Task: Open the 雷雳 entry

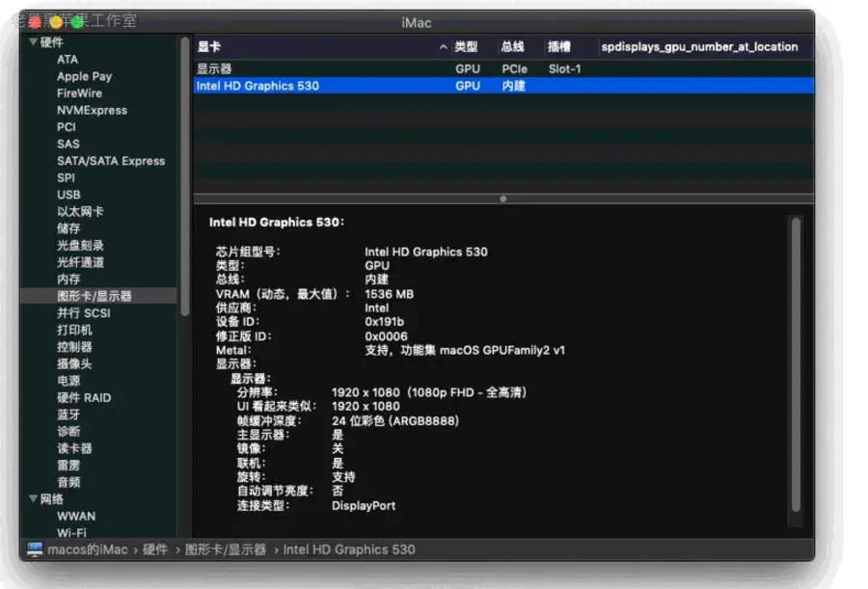Action: click(68, 465)
